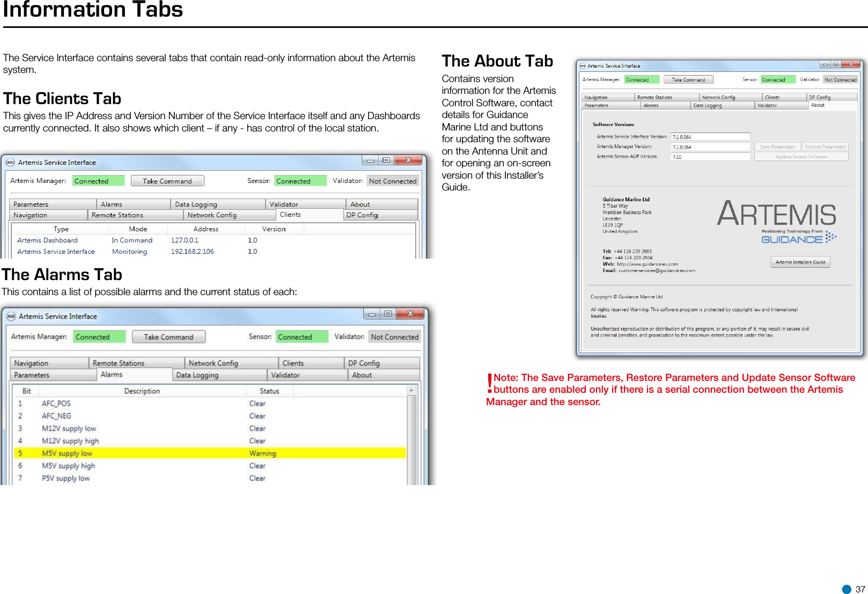Open Parameters tab in Clients window
This screenshot has width=868, height=594.
pyautogui.click(x=53, y=204)
